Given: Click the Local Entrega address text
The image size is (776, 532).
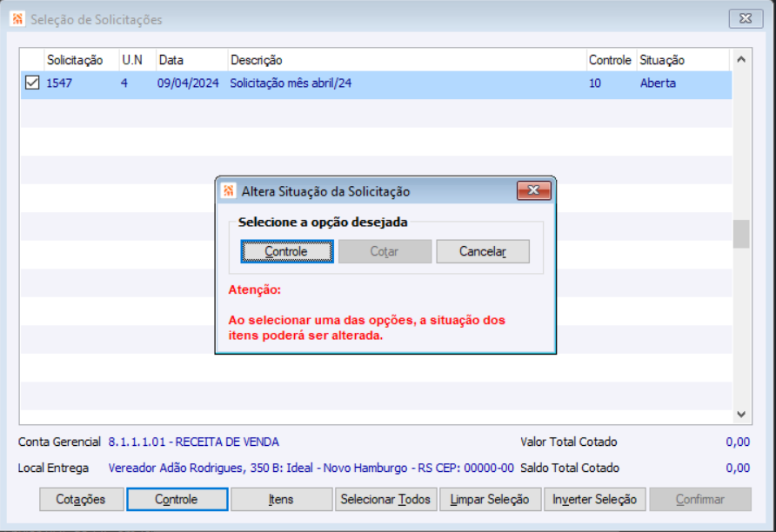Looking at the screenshot, I should click(x=311, y=468).
